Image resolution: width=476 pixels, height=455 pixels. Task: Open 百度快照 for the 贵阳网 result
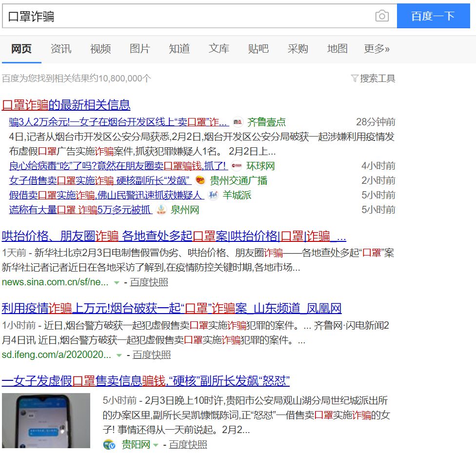pos(188,445)
